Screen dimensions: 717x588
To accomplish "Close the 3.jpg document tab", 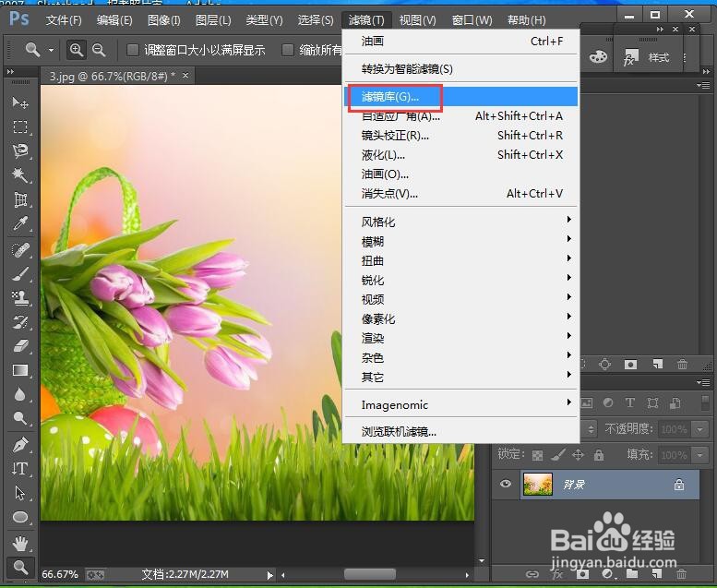I will click(x=185, y=75).
